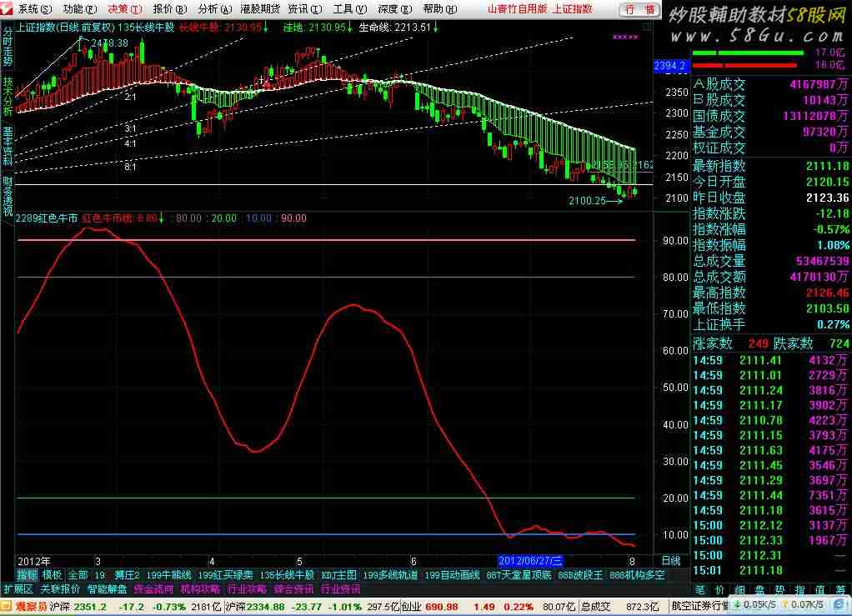
Task: Select the 全部 indicator tab
Action: (78, 575)
